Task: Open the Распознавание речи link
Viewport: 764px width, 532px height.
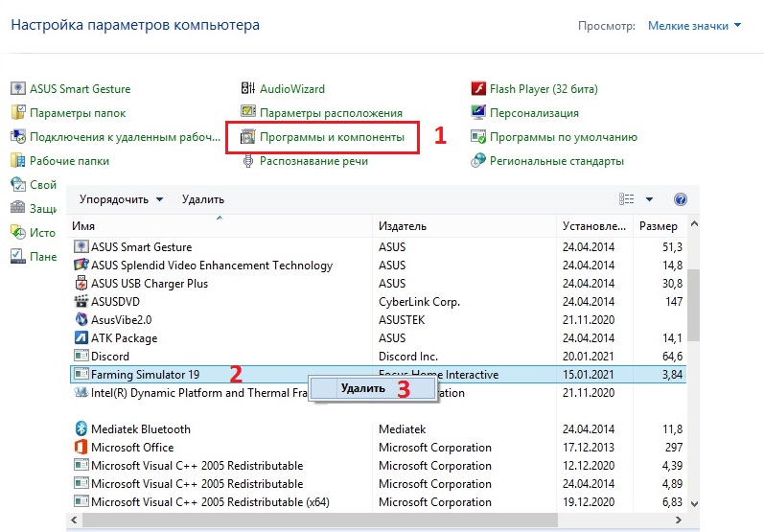Action: 313,161
